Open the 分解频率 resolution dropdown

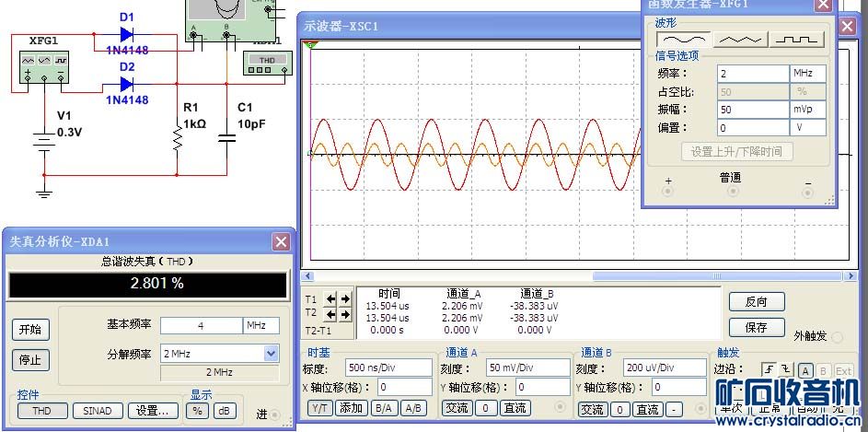[x=272, y=354]
